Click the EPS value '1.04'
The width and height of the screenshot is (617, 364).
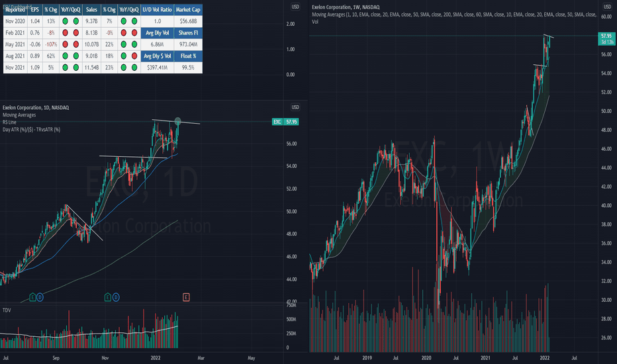(x=35, y=21)
